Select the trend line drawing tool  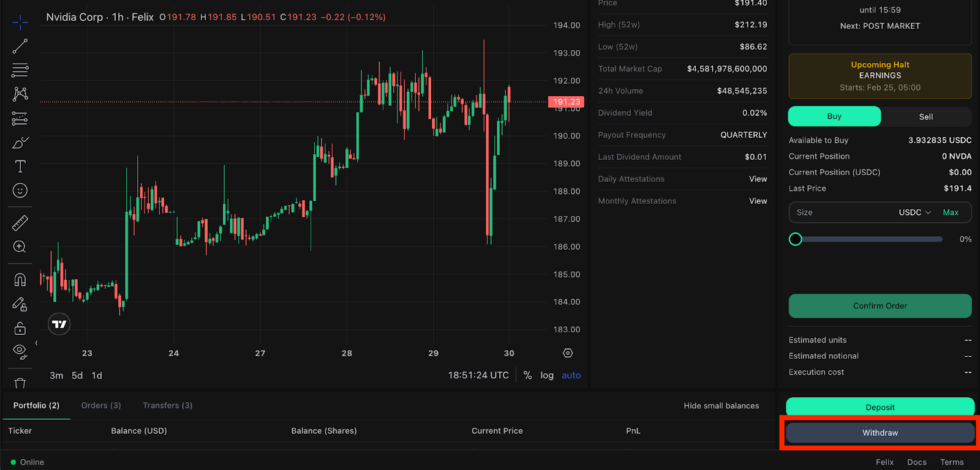click(x=20, y=46)
